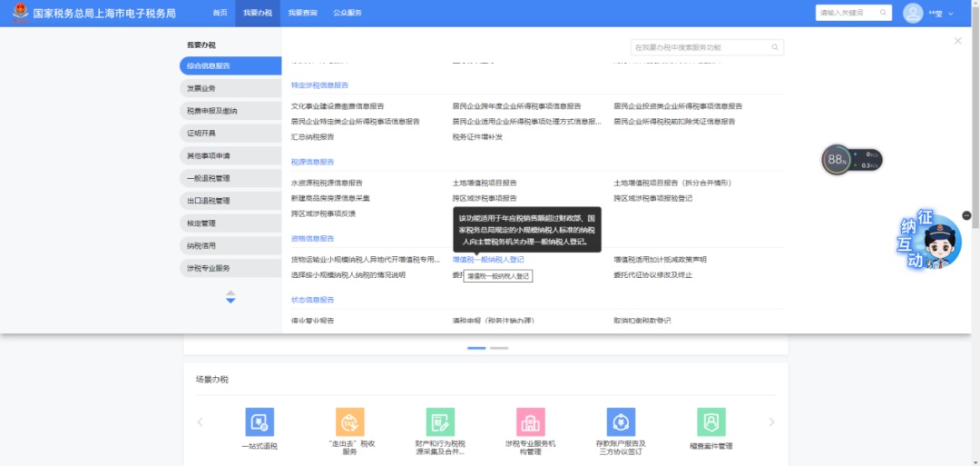Click the magnifier icon in top keyword search
This screenshot has height=466, width=980.
[x=883, y=13]
